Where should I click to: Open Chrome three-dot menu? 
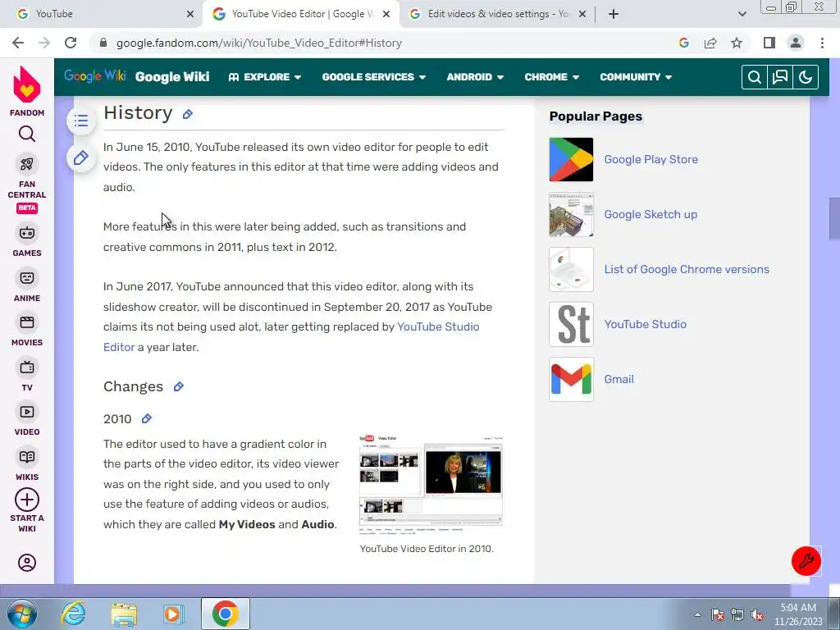tap(822, 43)
